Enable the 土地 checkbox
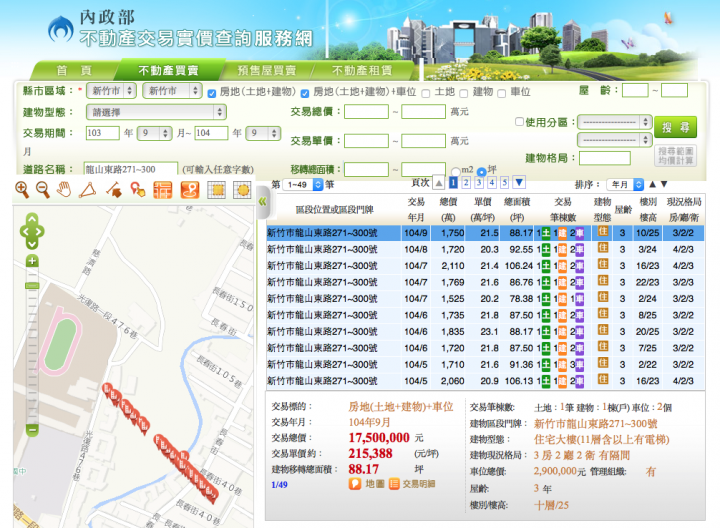This screenshot has width=720, height=528. point(426,94)
